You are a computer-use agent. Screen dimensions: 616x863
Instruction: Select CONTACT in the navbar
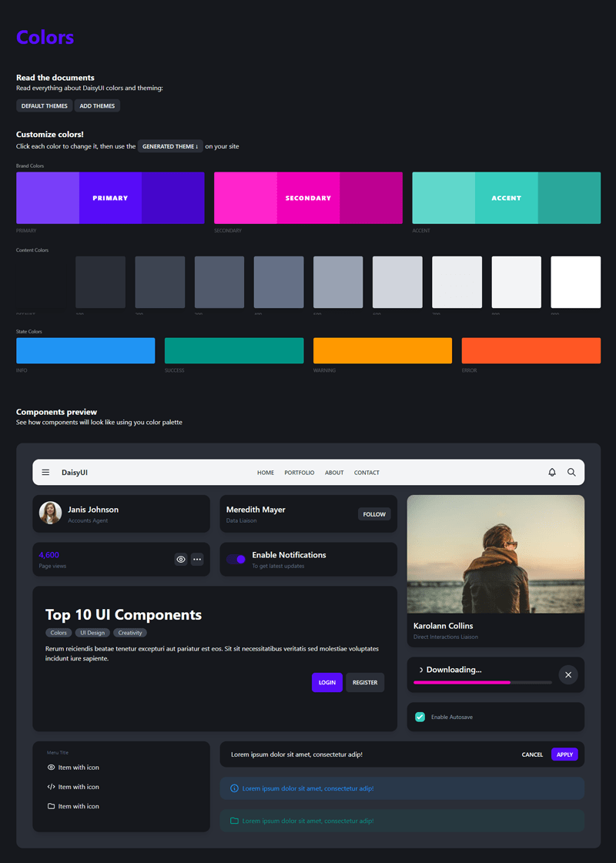[x=367, y=472]
